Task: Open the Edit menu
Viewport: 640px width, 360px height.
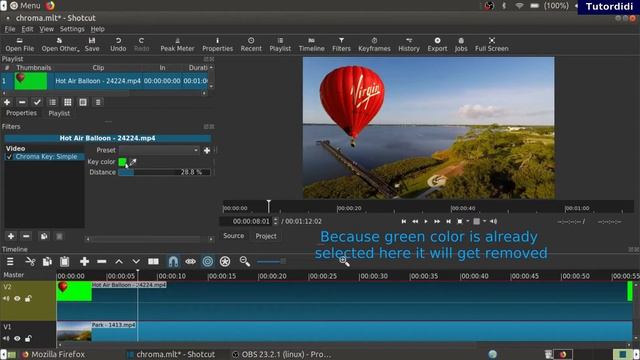Action: (x=27, y=29)
